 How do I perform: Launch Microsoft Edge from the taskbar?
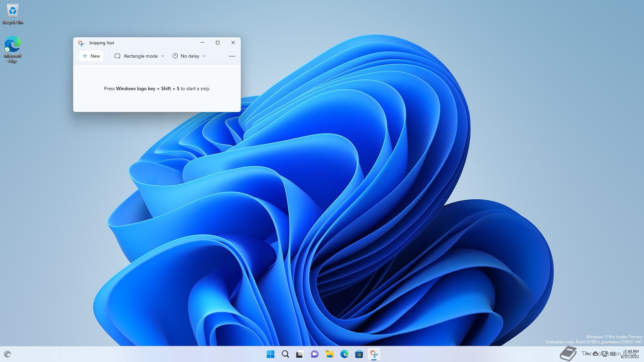coord(344,354)
